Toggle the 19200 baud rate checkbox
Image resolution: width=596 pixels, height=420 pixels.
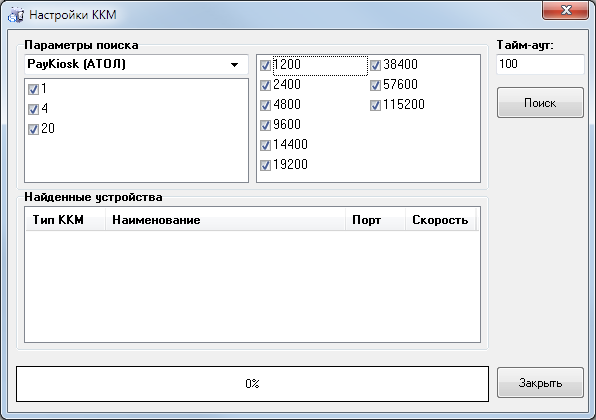265,165
